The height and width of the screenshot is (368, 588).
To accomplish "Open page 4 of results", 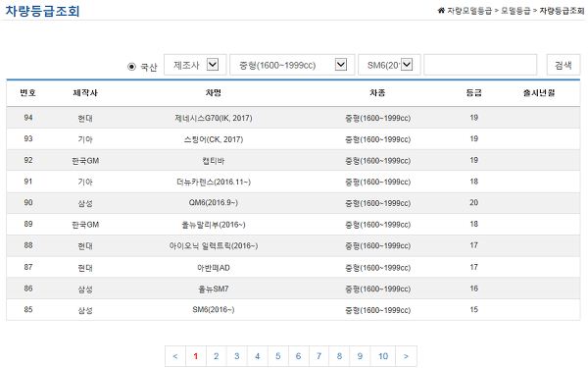I will (x=257, y=356).
